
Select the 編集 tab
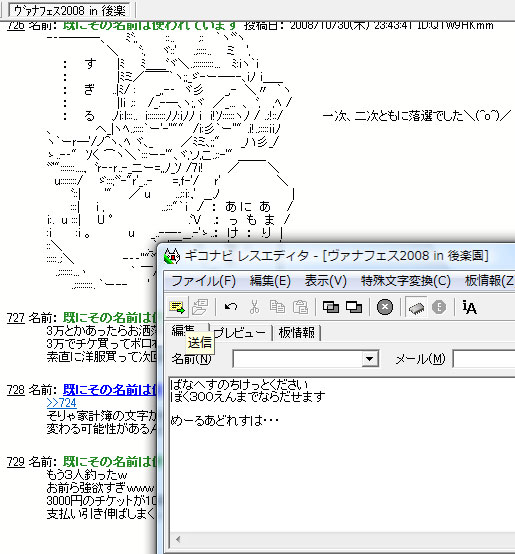[x=183, y=331]
